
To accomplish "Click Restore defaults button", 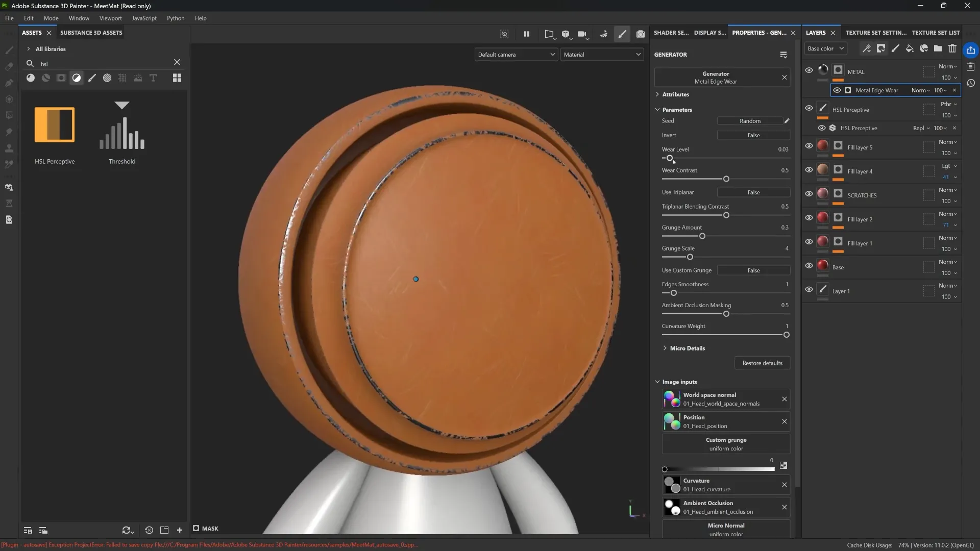I will pos(762,363).
